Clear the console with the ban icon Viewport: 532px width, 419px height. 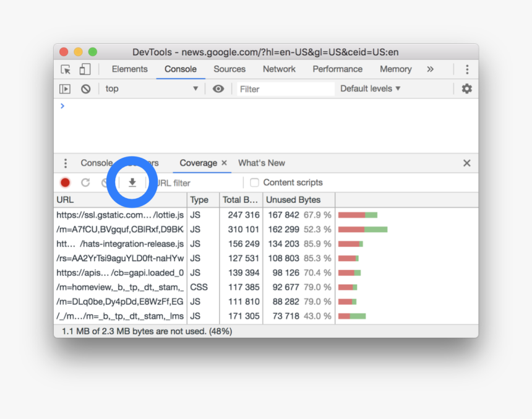(85, 89)
